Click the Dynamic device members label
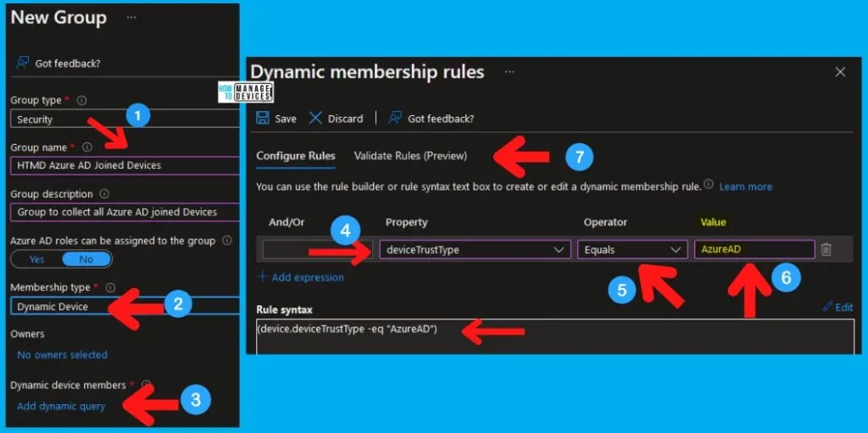 [68, 385]
